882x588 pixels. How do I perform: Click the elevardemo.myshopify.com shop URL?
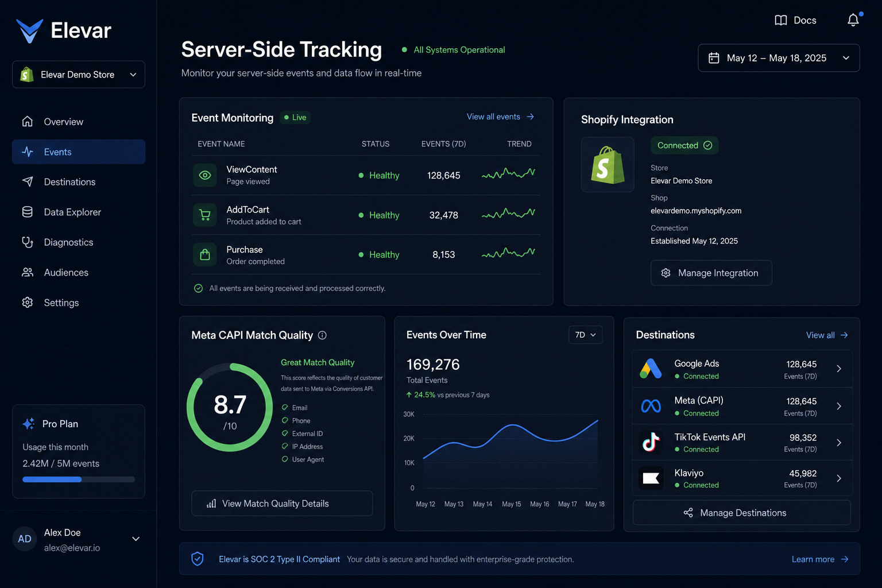pos(696,211)
